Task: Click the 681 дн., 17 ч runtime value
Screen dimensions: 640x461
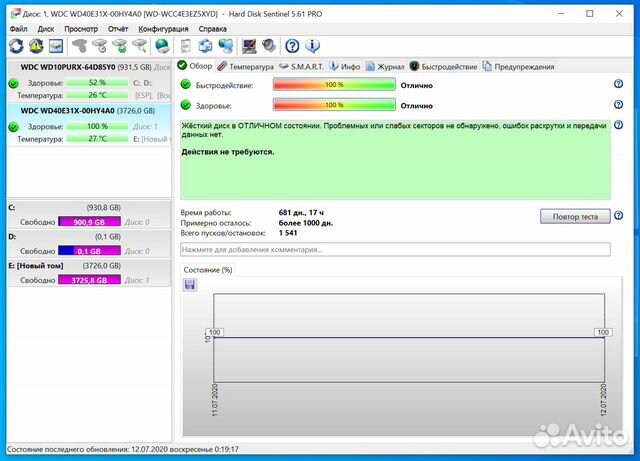Action: click(x=301, y=213)
